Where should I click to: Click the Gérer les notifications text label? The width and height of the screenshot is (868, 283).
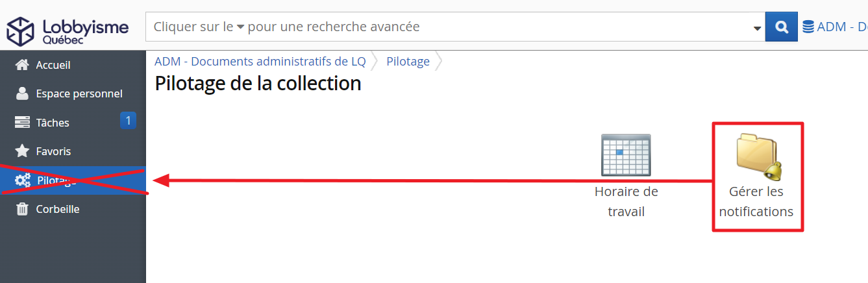click(756, 202)
